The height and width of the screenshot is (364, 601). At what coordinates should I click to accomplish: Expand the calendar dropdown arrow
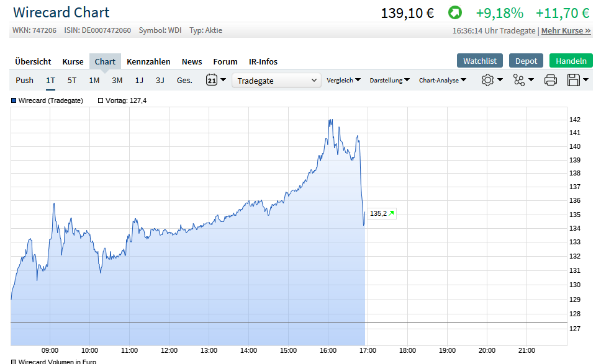(223, 79)
